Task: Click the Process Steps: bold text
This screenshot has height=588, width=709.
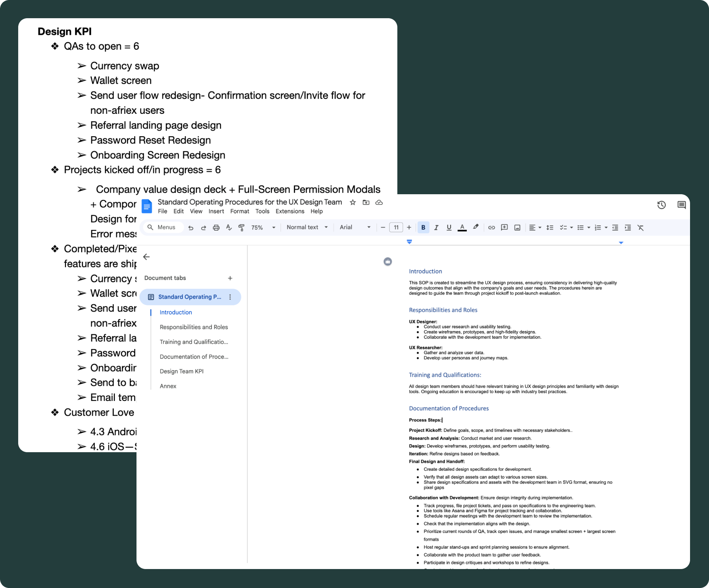Action: click(x=425, y=420)
